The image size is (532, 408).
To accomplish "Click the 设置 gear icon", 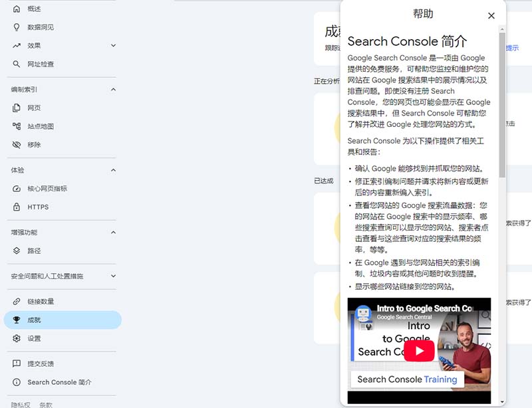I will (16, 338).
